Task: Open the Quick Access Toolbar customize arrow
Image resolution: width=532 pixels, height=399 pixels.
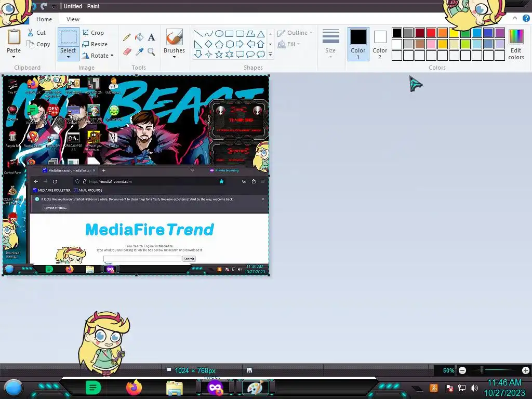Action: pos(54,6)
